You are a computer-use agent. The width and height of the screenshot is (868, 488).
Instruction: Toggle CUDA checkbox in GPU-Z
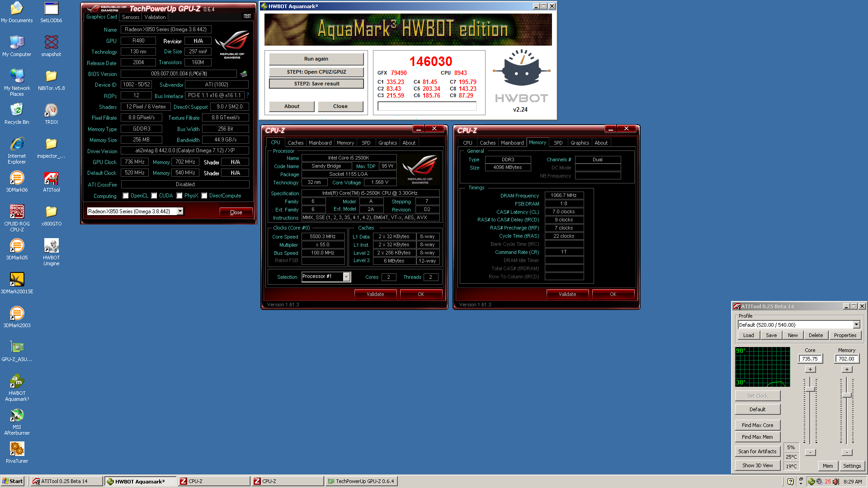pyautogui.click(x=154, y=196)
